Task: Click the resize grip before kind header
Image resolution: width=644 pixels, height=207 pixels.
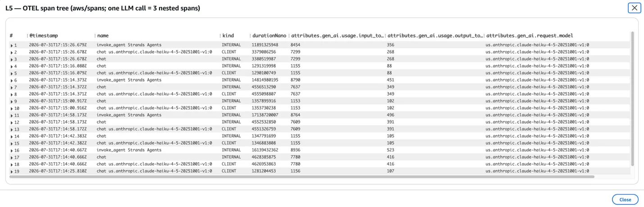Action: point(220,36)
